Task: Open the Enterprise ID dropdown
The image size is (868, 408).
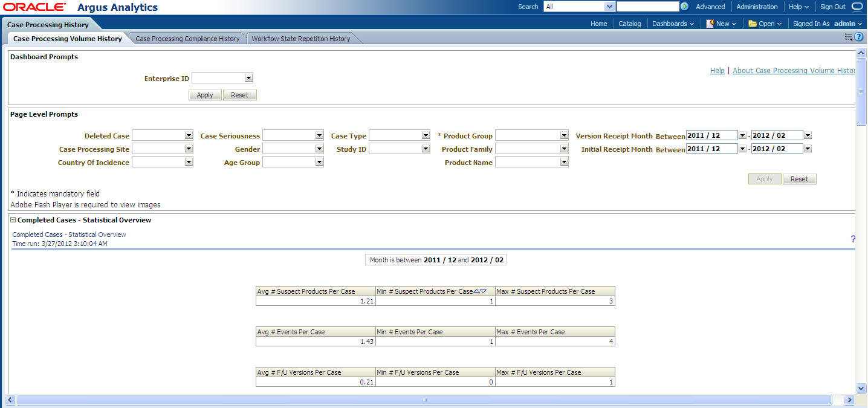Action: pos(248,78)
